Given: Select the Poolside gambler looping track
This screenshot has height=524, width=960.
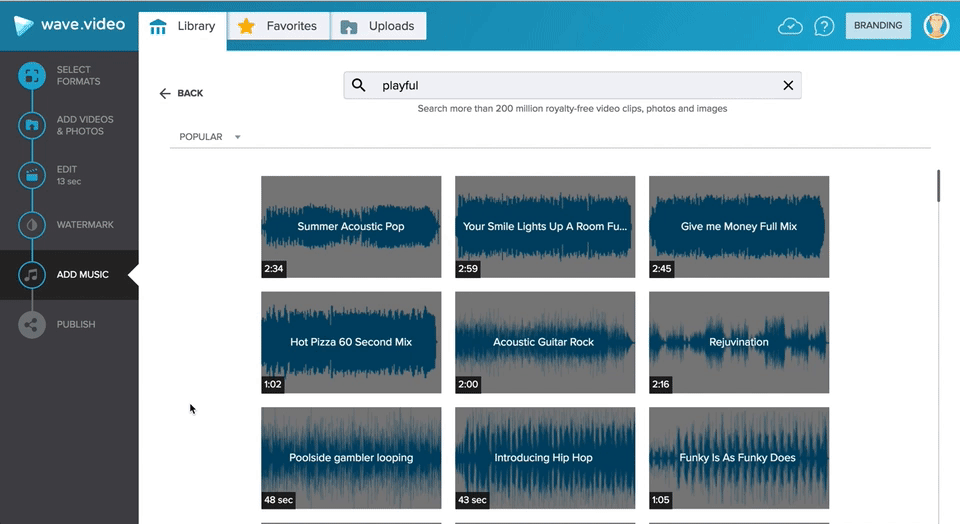Looking at the screenshot, I should [x=351, y=458].
